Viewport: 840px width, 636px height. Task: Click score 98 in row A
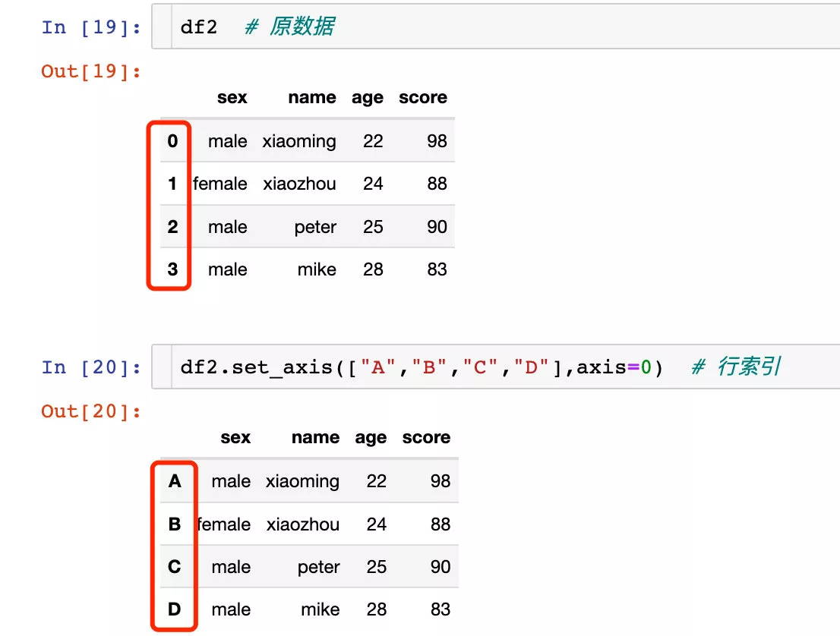441,480
